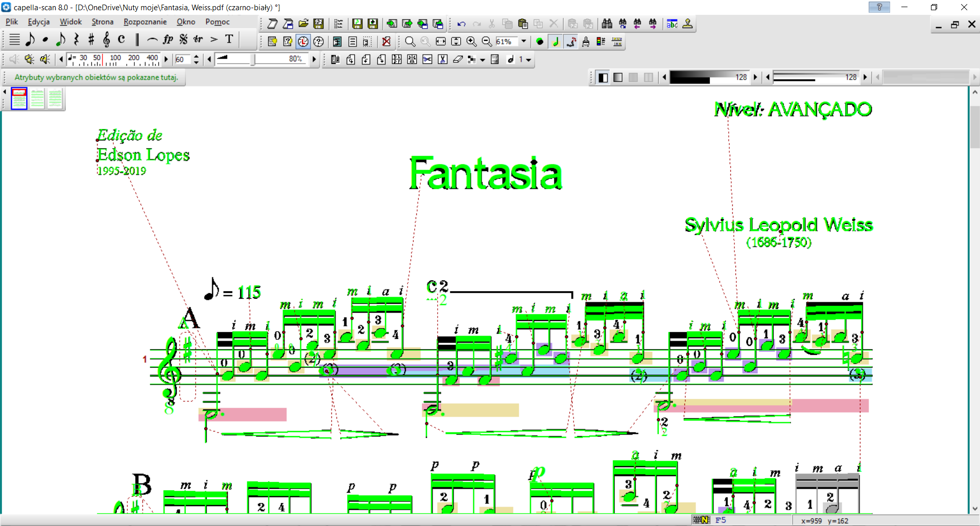
Task: Click the undo arrow icon
Action: (461, 24)
